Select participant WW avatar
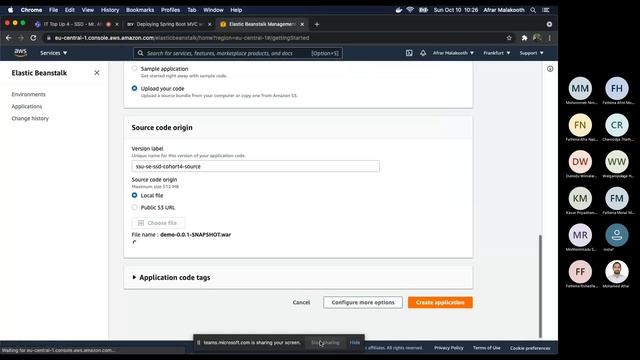Screen dimensions: 640x360 [617, 162]
